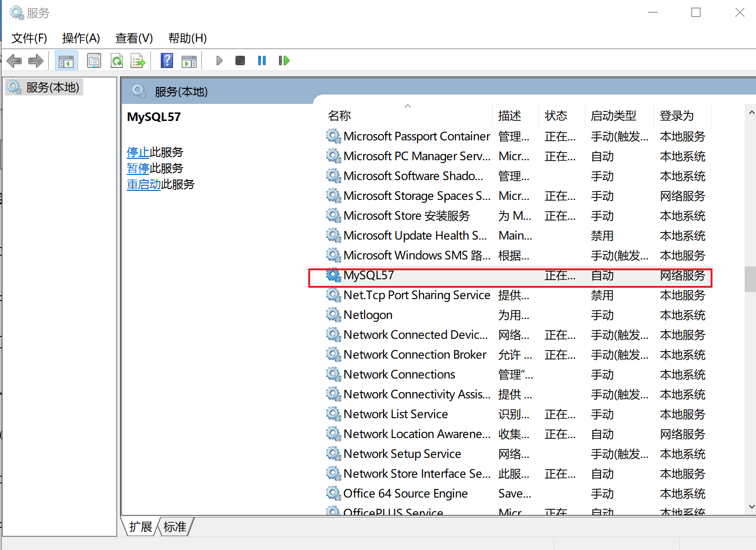Click the scrollbar down arrow
756x550 pixels.
751,507
